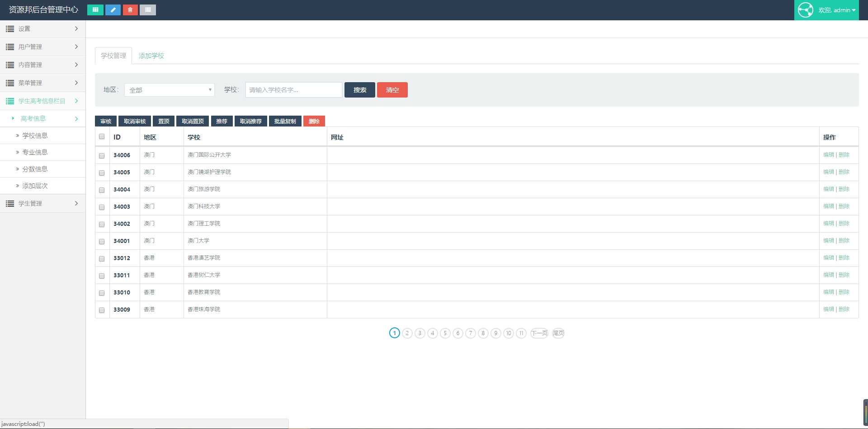This screenshot has height=429, width=868.
Task: Expand the 菜单管理 menu chevron
Action: click(76, 83)
